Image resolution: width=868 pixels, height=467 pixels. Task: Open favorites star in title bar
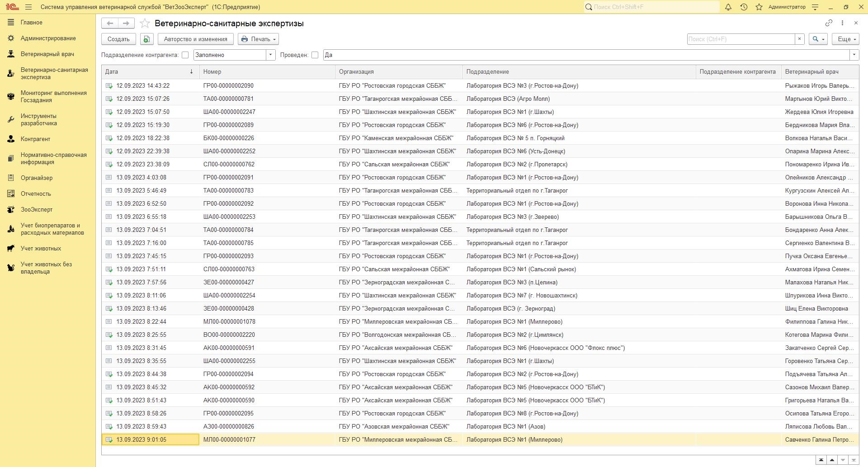[759, 7]
